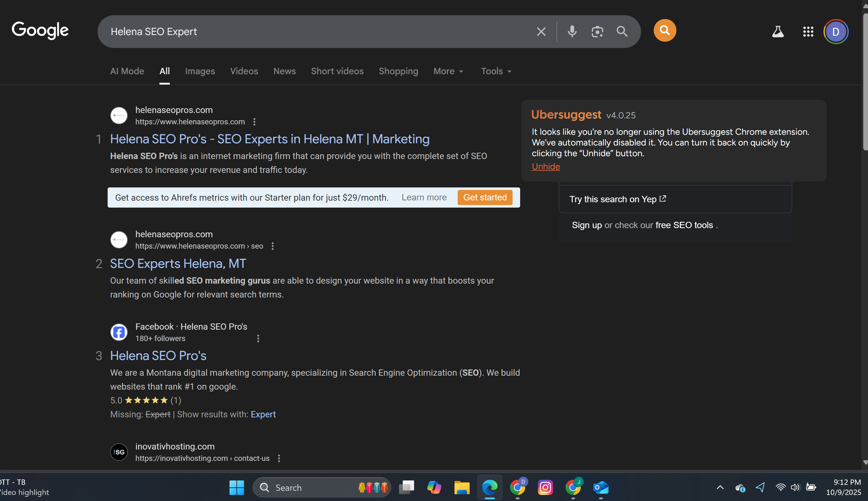Open options menu for first helenaseopros.com result
The height and width of the screenshot is (501, 868).
(255, 122)
